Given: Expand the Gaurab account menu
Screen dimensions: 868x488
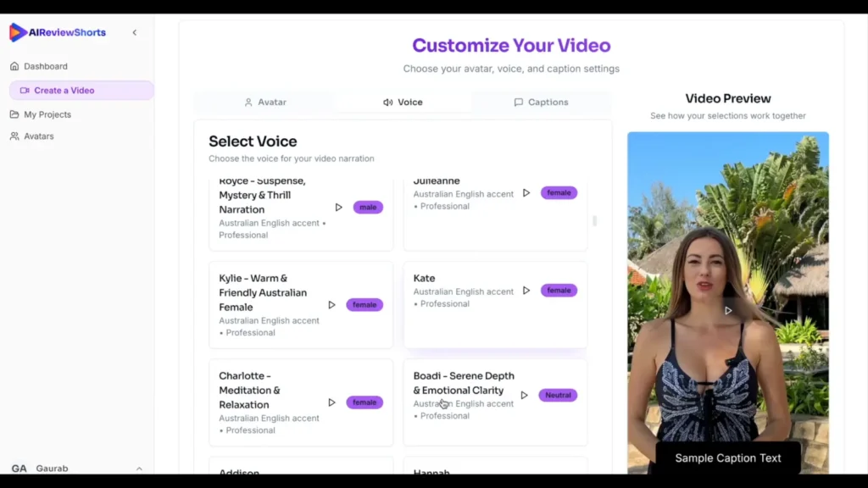Looking at the screenshot, I should [x=139, y=468].
